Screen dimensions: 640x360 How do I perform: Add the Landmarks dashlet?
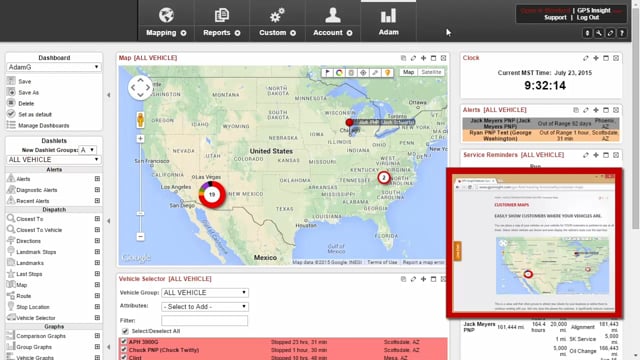click(97, 263)
